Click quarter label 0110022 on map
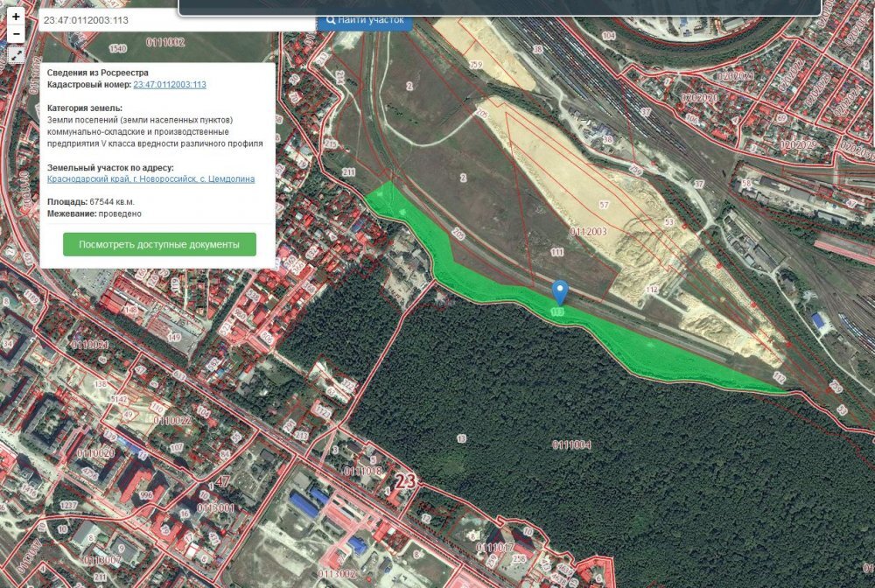This screenshot has width=875, height=588. (x=172, y=421)
